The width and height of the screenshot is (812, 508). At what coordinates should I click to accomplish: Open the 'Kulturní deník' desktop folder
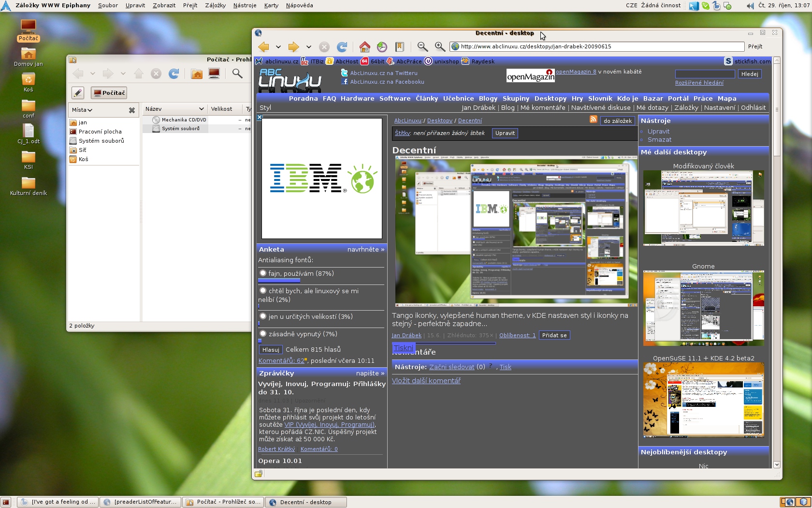28,186
